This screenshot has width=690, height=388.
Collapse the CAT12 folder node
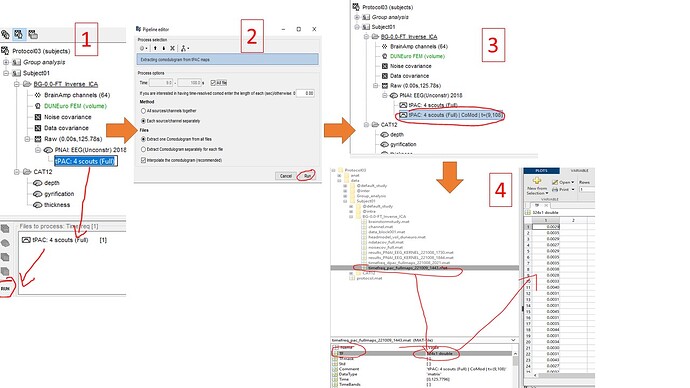pyautogui.click(x=17, y=172)
